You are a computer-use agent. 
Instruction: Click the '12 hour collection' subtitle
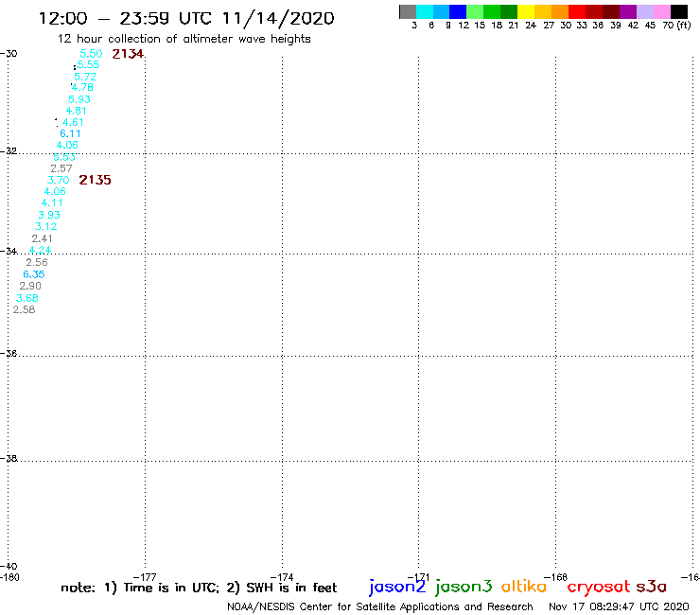tap(184, 39)
